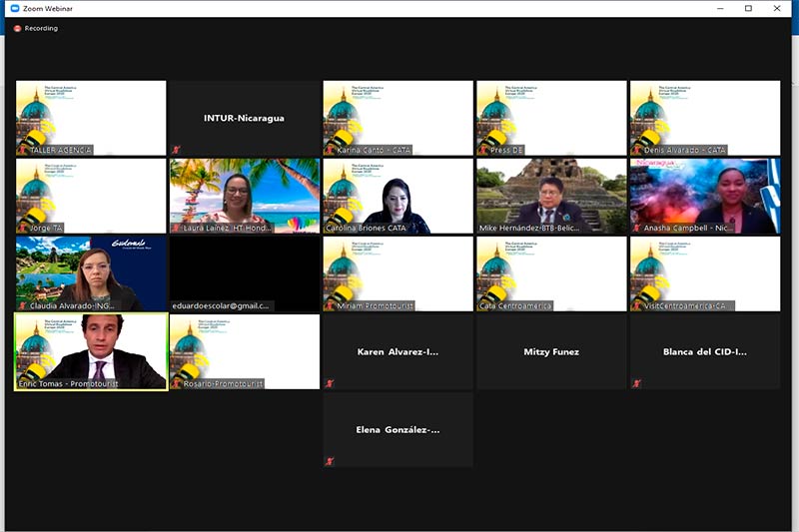
Task: Click the Zoom logo in the title bar
Action: click(x=15, y=8)
